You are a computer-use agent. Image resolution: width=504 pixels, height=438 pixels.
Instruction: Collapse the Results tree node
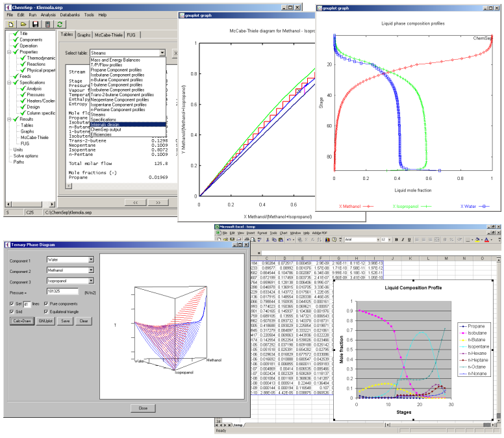pyautogui.click(x=9, y=120)
